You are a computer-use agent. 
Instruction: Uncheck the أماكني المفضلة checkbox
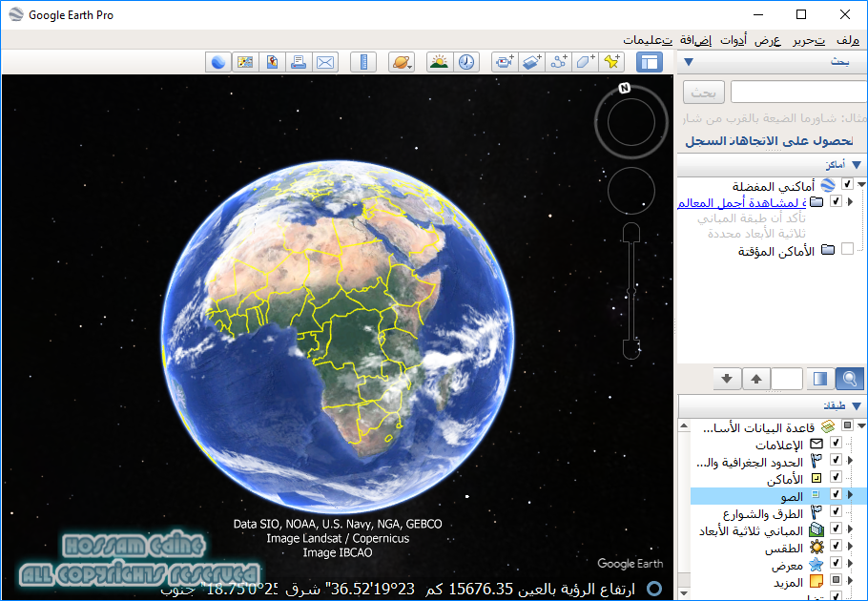(847, 184)
